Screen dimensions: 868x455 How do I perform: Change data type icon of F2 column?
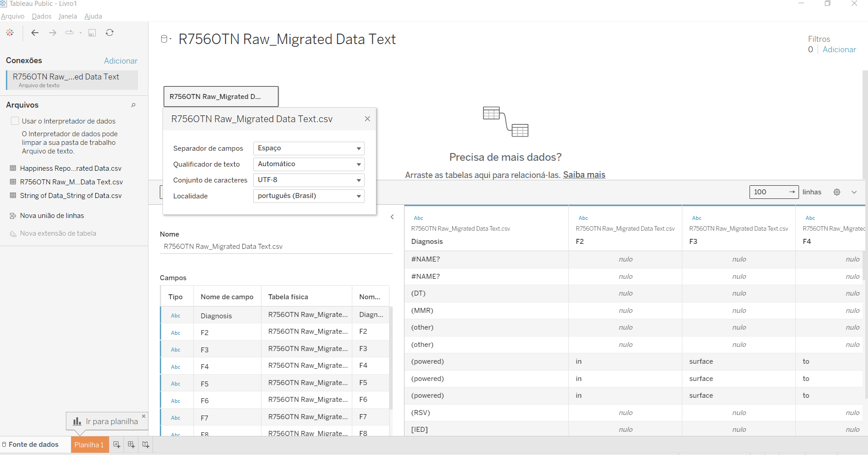point(583,218)
